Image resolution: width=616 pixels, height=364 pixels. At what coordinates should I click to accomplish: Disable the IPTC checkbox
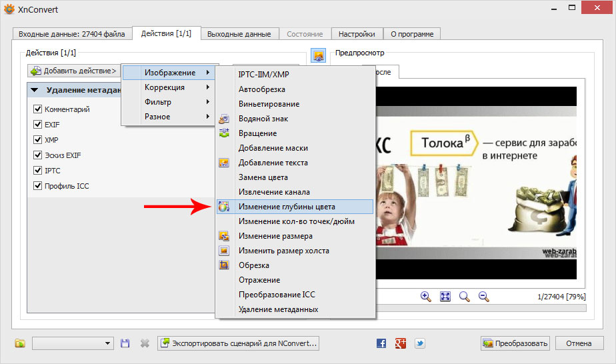[38, 170]
